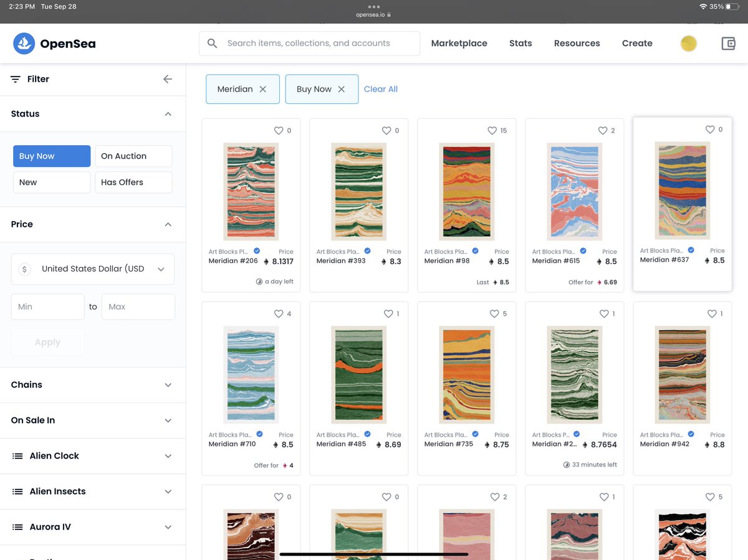Image resolution: width=748 pixels, height=560 pixels.
Task: Click the Wi-Fi icon in the status bar
Action: pyautogui.click(x=703, y=6)
